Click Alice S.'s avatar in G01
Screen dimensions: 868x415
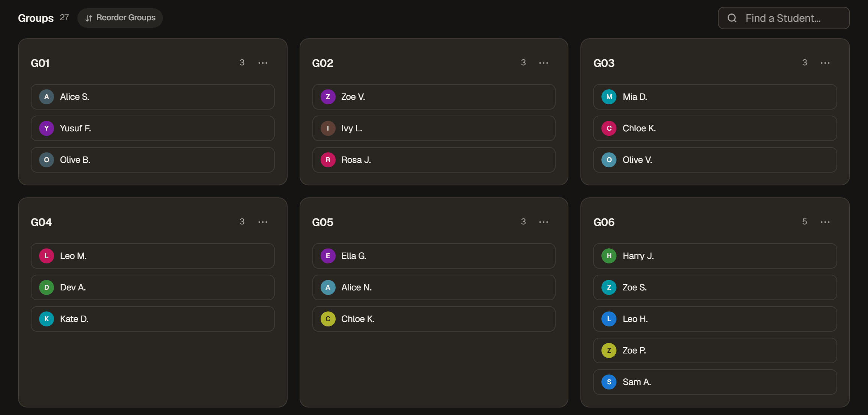47,97
